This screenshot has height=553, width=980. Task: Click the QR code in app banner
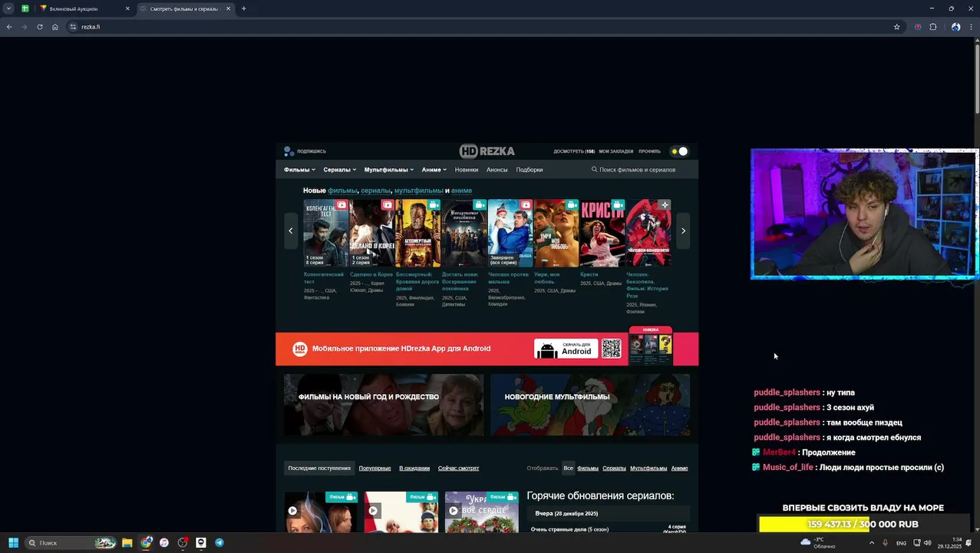[612, 349]
